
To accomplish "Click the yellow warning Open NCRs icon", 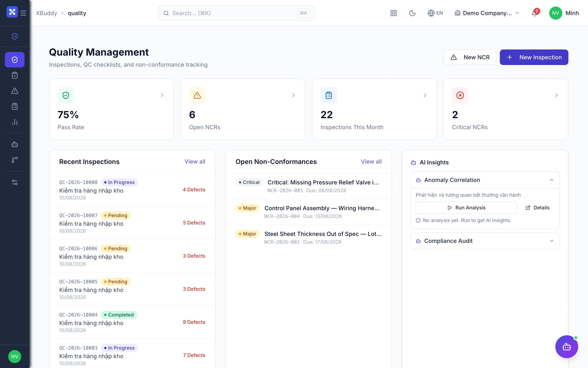I will click(197, 95).
